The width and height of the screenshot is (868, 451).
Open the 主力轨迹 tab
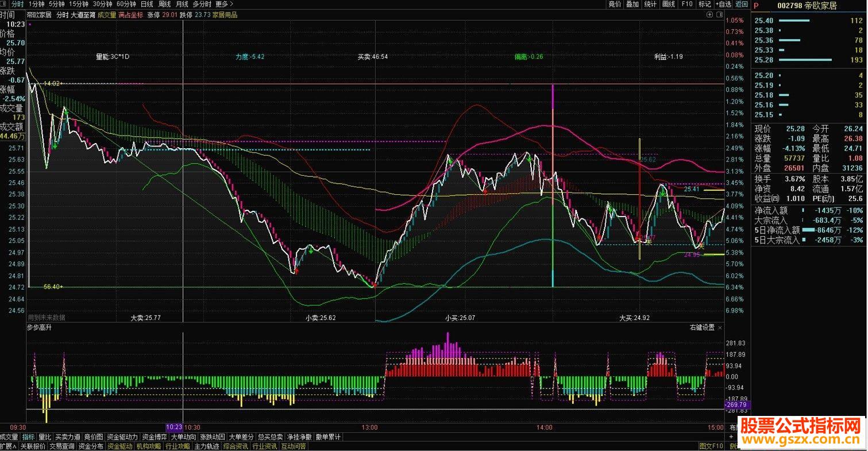pyautogui.click(x=206, y=446)
